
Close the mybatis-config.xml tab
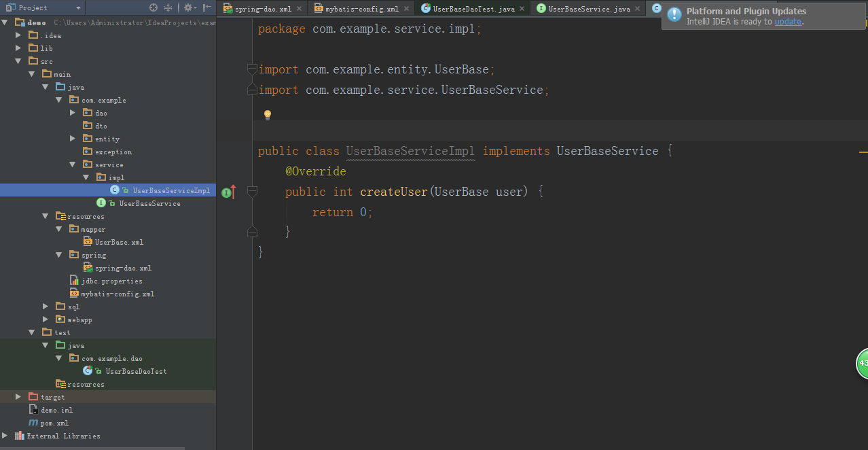point(406,9)
